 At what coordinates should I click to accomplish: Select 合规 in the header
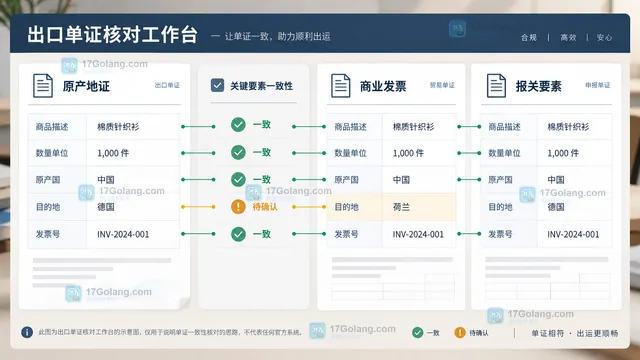(529, 38)
